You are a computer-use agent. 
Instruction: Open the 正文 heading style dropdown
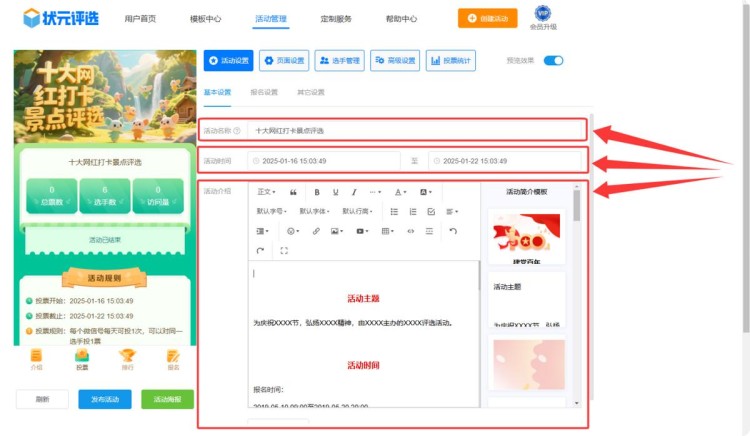267,192
